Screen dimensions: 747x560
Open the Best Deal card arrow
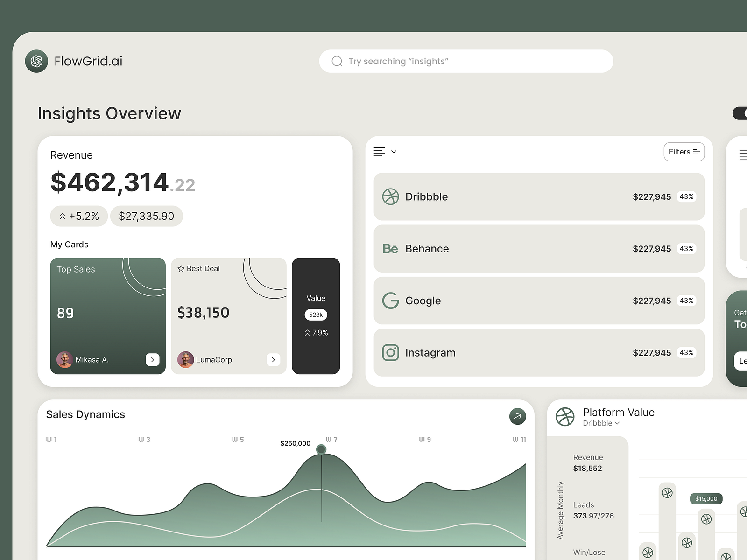click(x=273, y=359)
